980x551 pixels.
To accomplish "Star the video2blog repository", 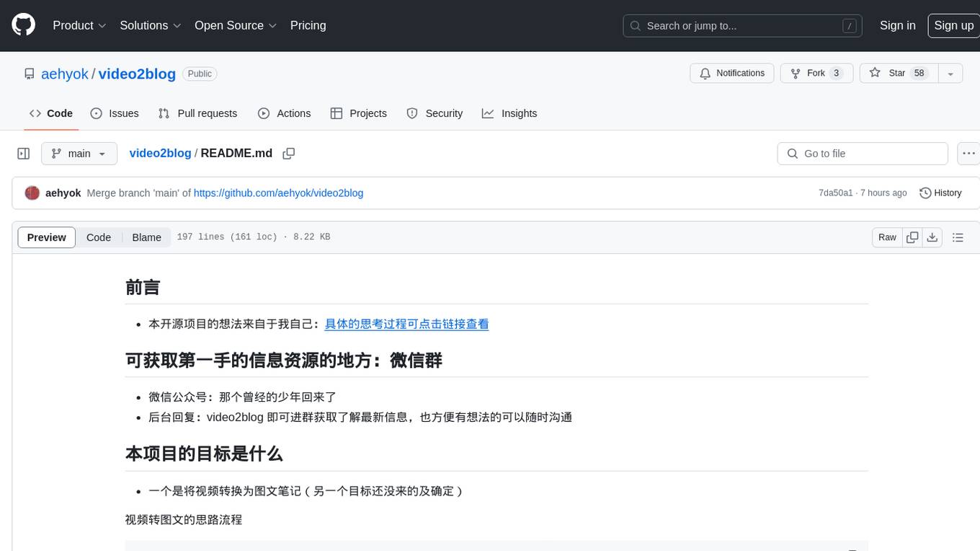I will [x=899, y=74].
